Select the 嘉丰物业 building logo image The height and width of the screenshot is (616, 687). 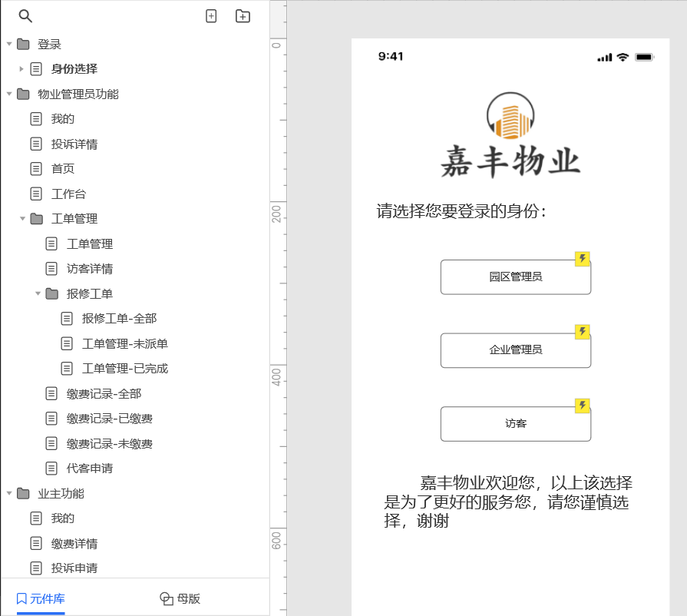pos(510,115)
